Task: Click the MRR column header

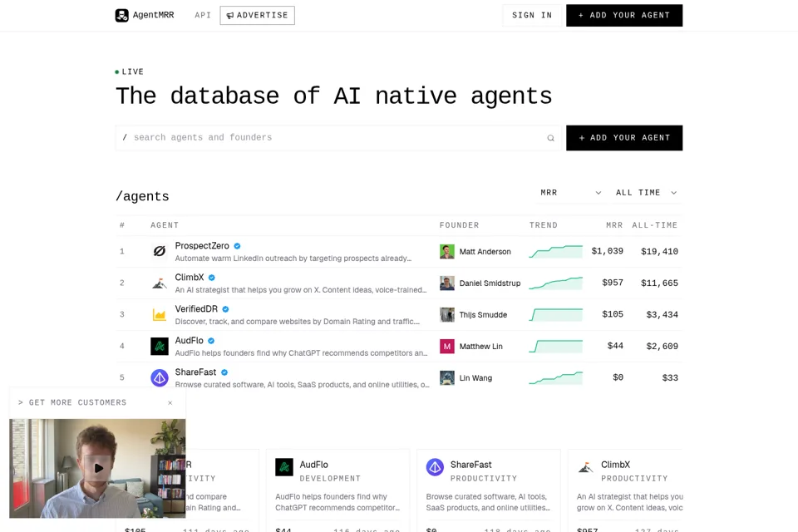Action: [x=614, y=225]
